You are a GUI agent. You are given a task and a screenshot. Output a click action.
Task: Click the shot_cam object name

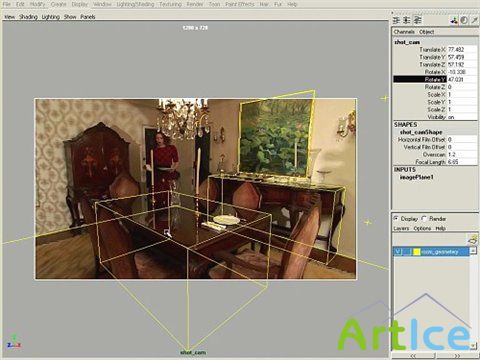(x=407, y=42)
